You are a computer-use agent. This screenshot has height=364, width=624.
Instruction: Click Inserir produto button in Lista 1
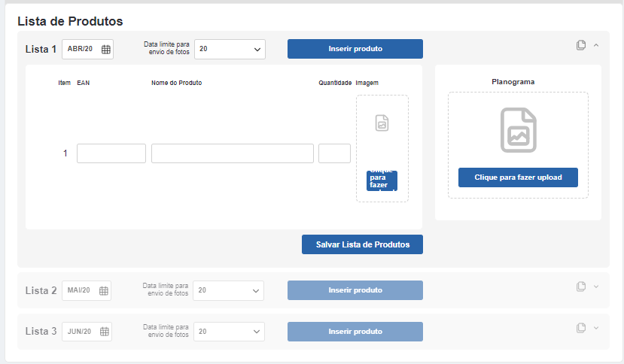[355, 49]
